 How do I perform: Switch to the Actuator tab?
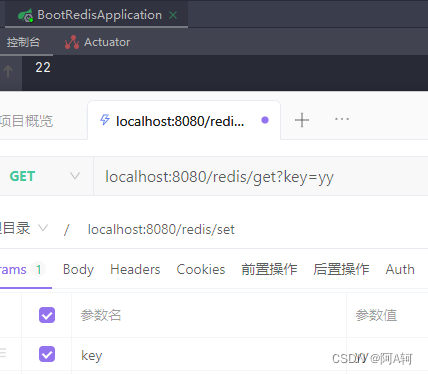(x=107, y=42)
